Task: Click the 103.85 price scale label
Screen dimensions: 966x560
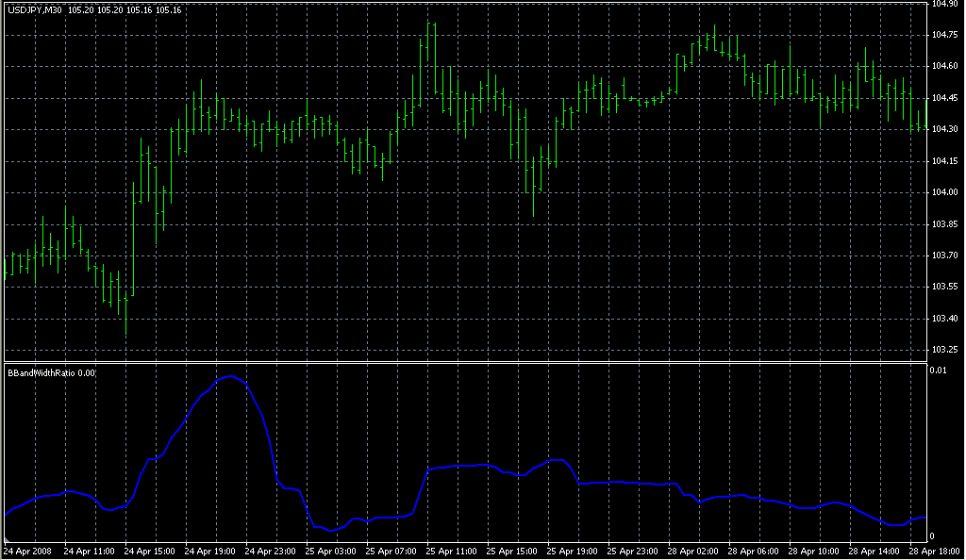Action: [944, 224]
